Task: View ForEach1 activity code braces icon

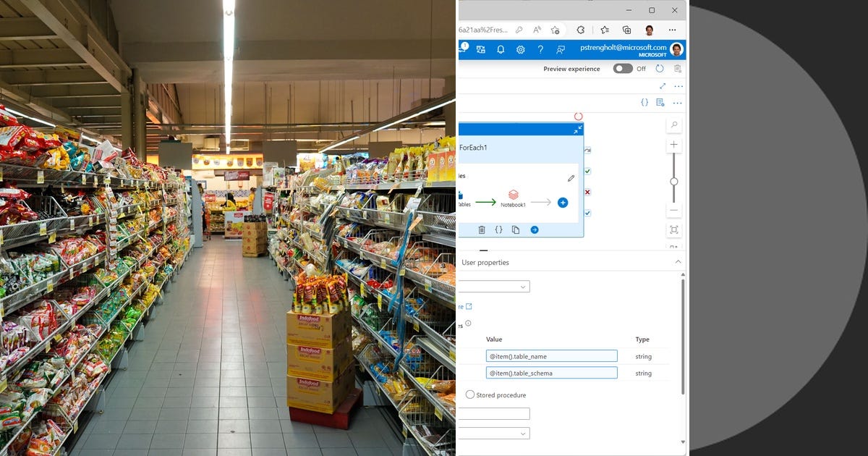Action: coord(498,229)
